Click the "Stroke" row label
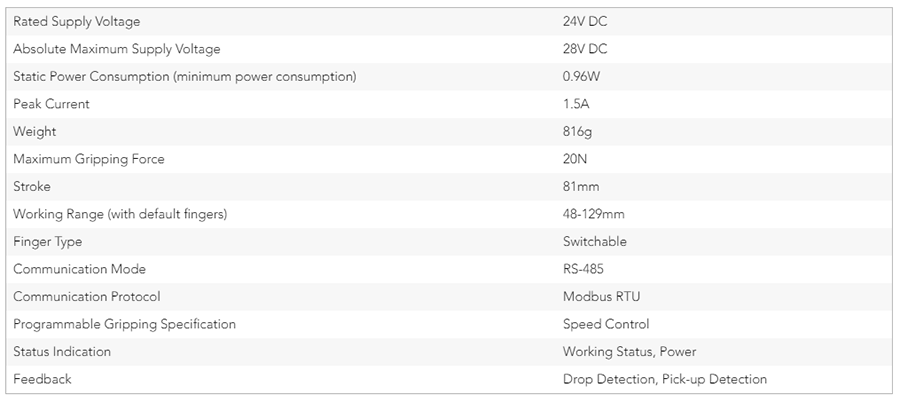This screenshot has width=900, height=403. click(32, 187)
